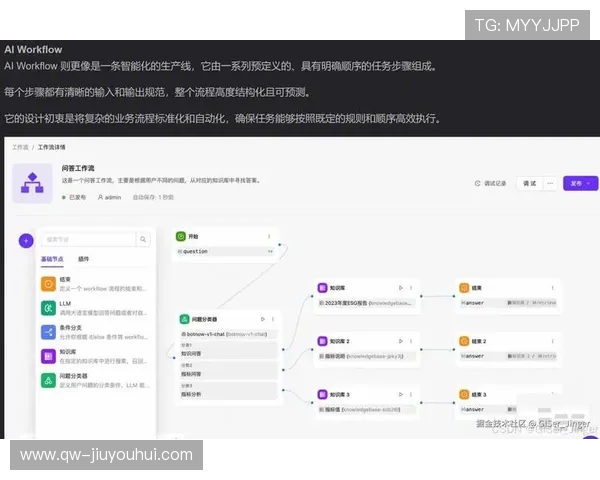This screenshot has height=480, width=600.
Task: Select the LLM node type icon
Action: 48,308
